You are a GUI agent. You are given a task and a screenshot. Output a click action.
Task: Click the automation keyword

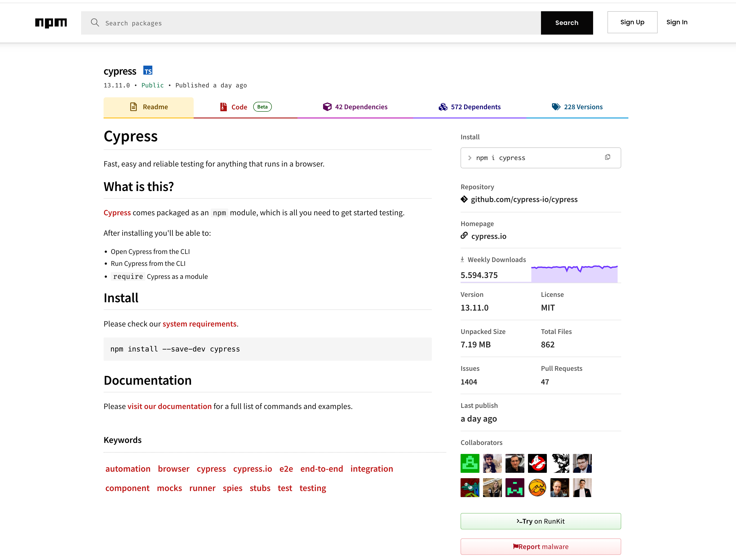click(x=128, y=469)
